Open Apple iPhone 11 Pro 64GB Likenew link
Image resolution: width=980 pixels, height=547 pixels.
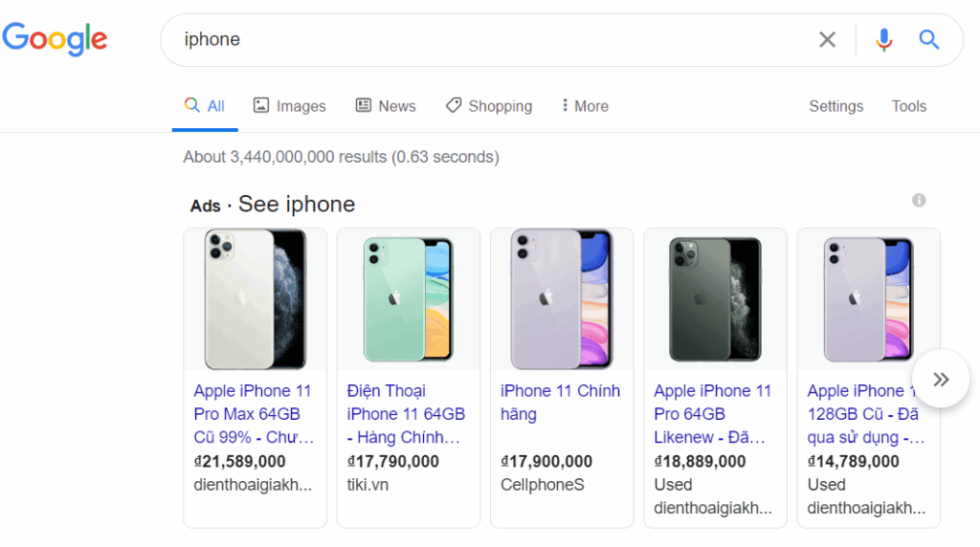(x=712, y=414)
